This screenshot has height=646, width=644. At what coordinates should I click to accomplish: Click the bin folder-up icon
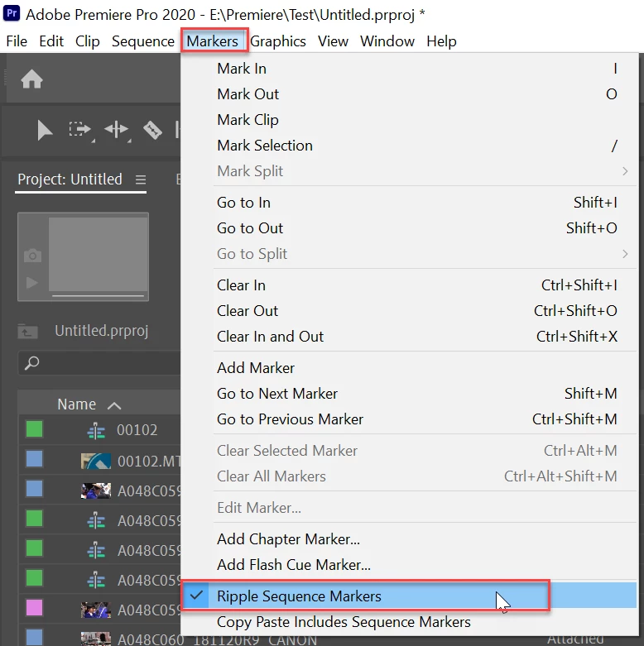click(27, 331)
